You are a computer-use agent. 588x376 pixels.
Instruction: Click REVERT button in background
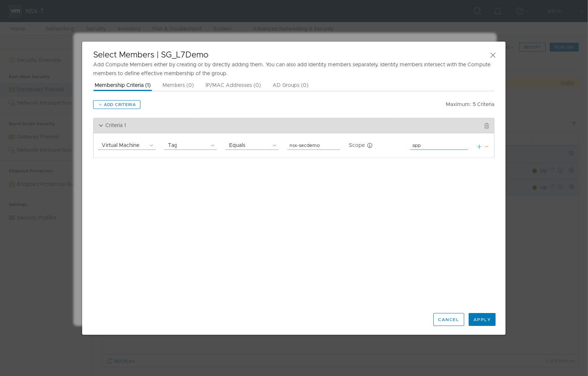(x=532, y=47)
